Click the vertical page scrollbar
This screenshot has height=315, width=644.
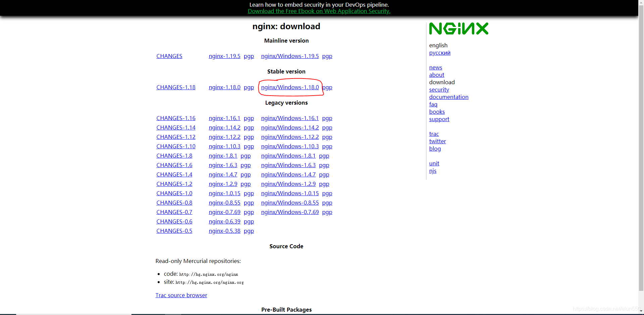tap(641, 148)
